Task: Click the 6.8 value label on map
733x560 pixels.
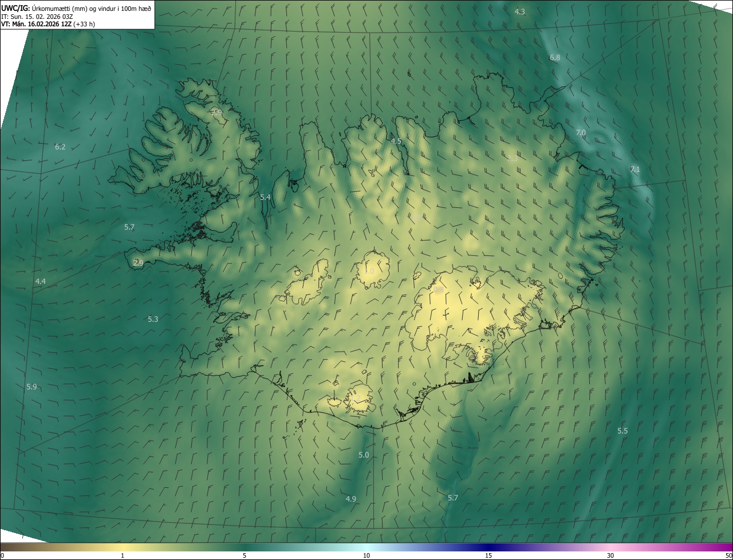Action: 555,58
